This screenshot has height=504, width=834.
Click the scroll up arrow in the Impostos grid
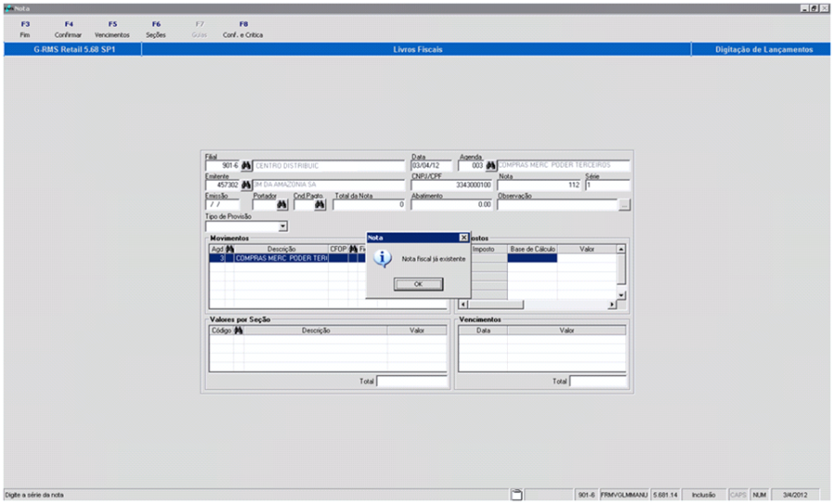(621, 249)
